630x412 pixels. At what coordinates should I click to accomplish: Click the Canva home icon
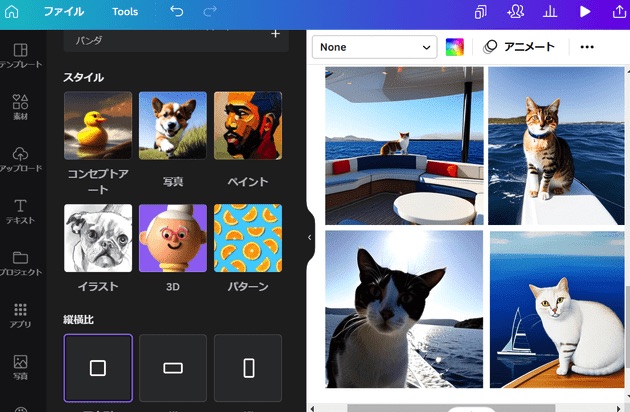pos(12,12)
